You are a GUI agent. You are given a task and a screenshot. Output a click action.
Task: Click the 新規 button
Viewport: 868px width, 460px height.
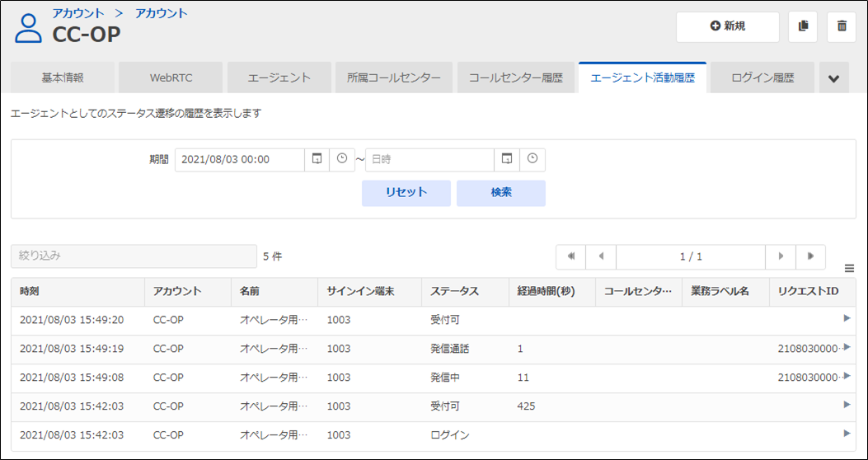(727, 27)
